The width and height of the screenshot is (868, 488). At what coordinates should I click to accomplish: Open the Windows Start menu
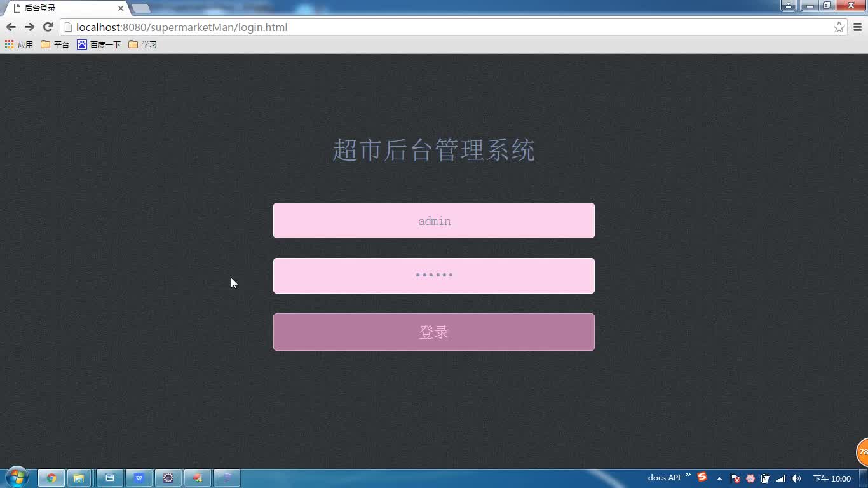pos(16,477)
